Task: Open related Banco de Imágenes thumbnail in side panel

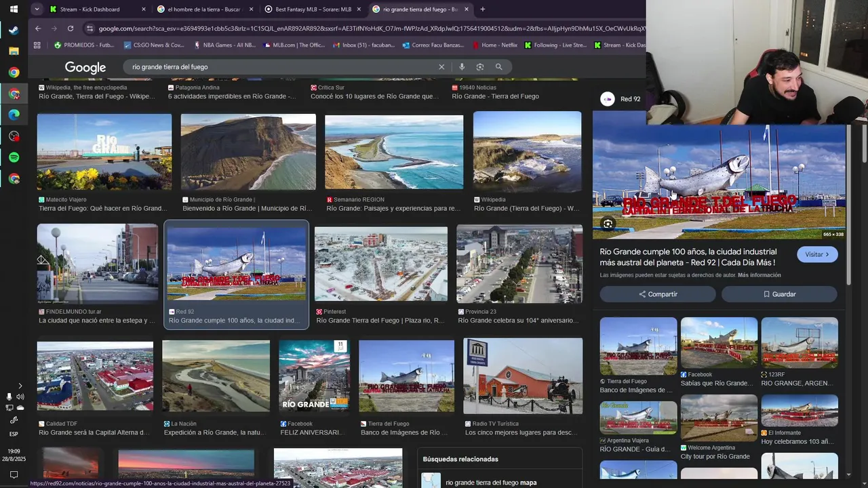Action: point(638,346)
